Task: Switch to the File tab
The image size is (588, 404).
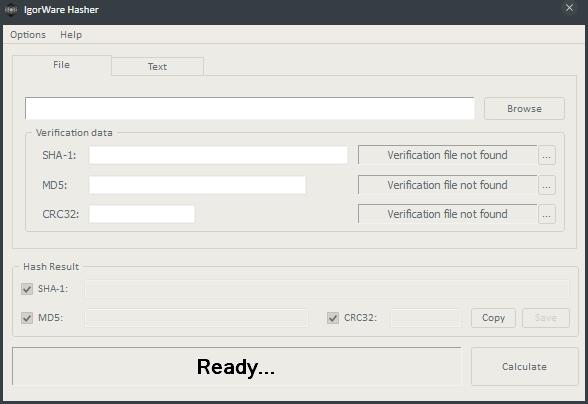Action: point(62,65)
